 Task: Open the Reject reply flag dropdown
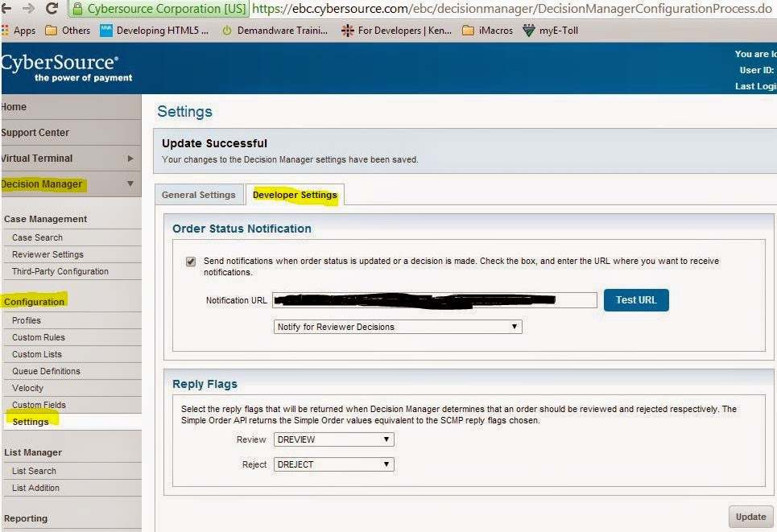[x=333, y=464]
